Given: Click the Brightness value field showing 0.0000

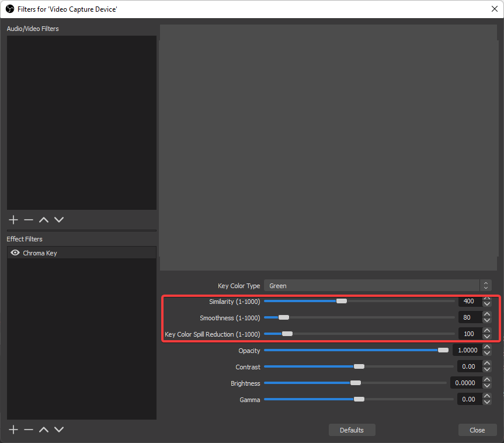Looking at the screenshot, I should tap(466, 383).
